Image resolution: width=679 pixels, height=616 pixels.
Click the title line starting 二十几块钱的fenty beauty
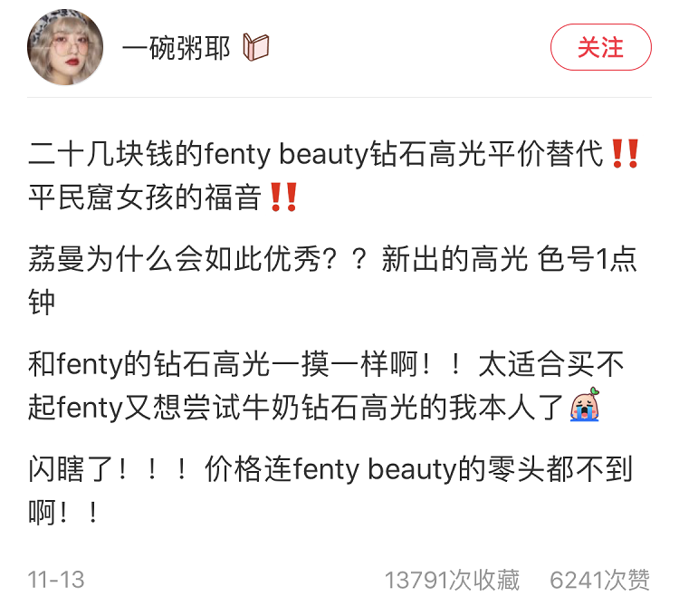tap(334, 154)
